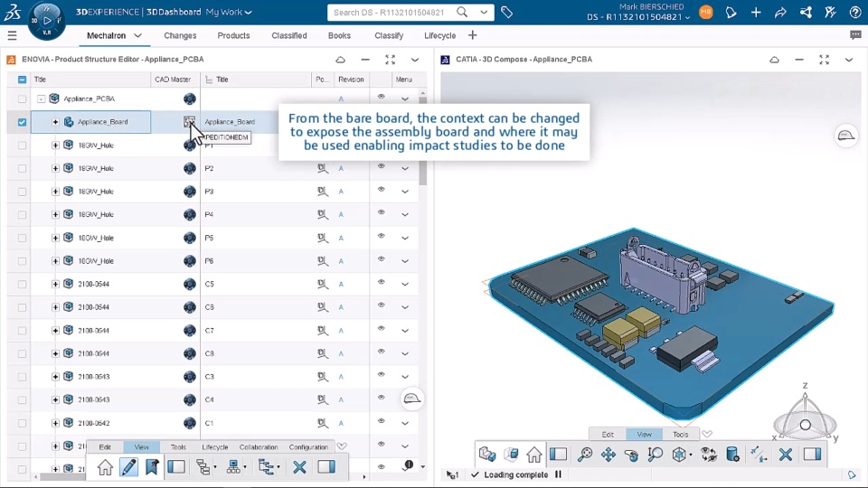868x488 pixels.
Task: Click the share arrow icon
Action: tap(780, 12)
